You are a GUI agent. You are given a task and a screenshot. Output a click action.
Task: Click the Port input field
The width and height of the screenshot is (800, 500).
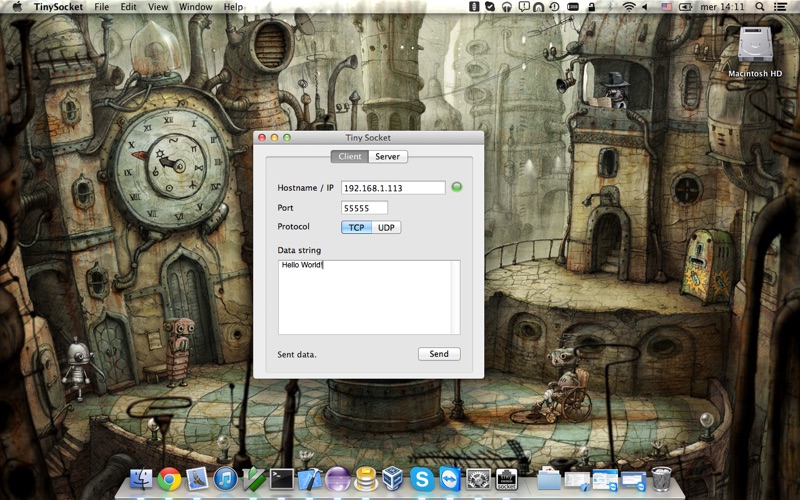point(364,208)
